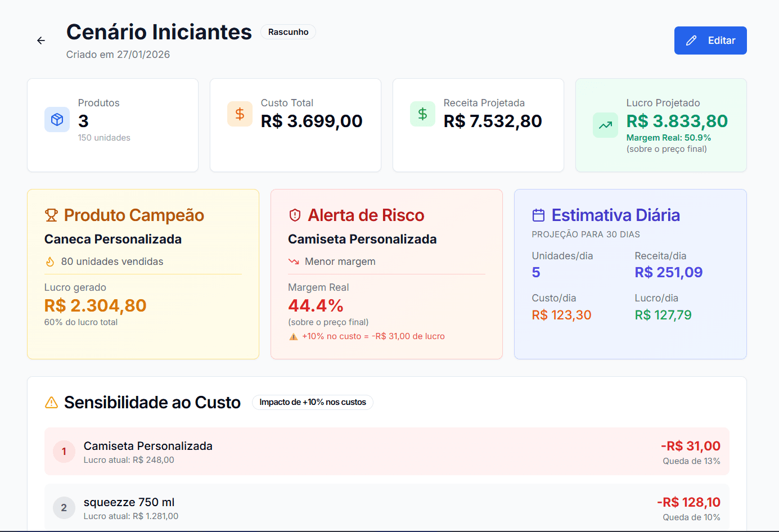Click the trophy icon next to Produto Campeão
Viewport: 779px width, 532px height.
pos(51,215)
